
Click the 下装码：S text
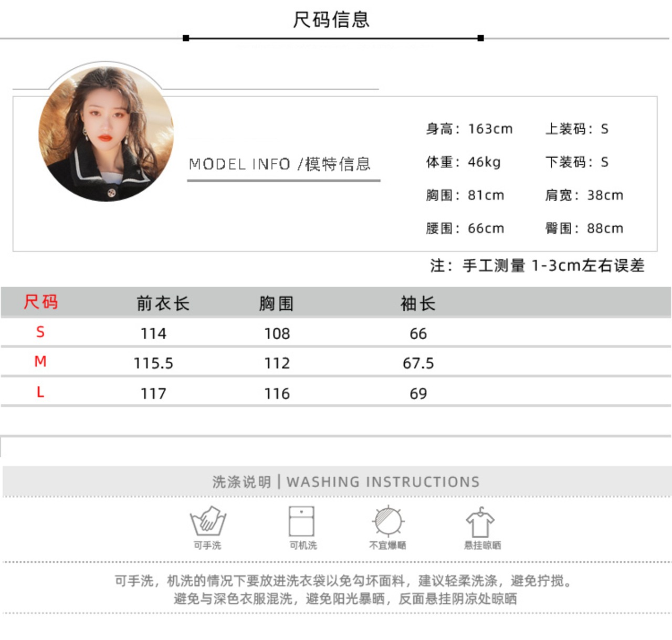click(x=577, y=162)
